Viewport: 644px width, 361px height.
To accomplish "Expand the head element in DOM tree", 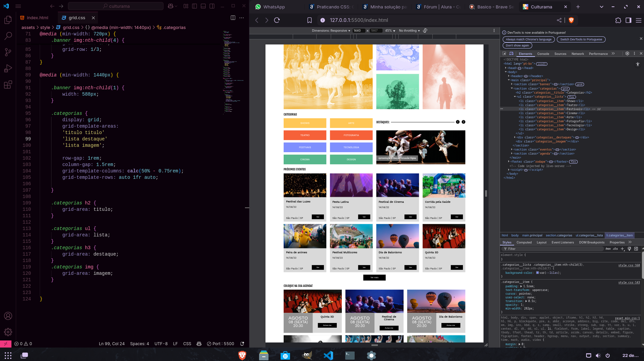I will (x=506, y=68).
